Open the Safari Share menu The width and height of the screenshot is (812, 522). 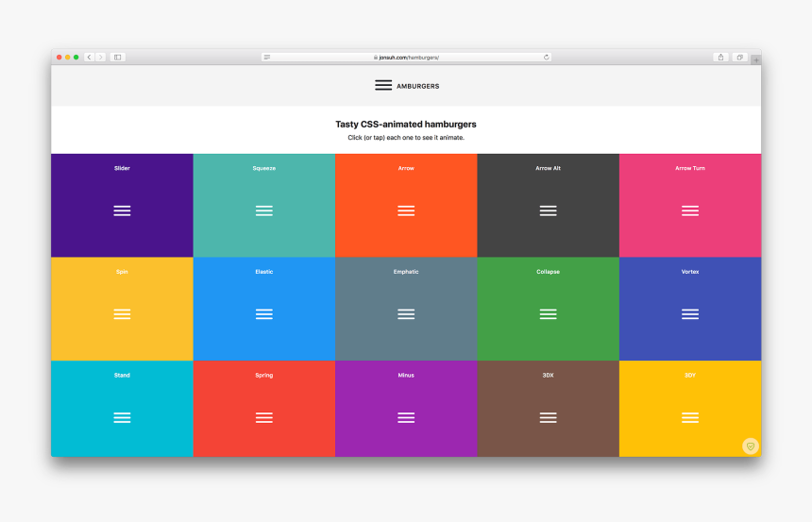click(720, 57)
